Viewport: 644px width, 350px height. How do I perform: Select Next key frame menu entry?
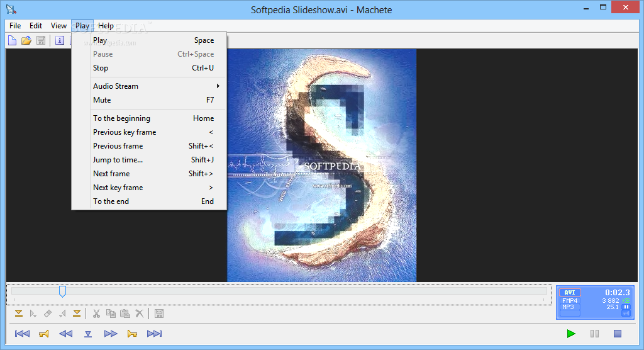pos(149,188)
